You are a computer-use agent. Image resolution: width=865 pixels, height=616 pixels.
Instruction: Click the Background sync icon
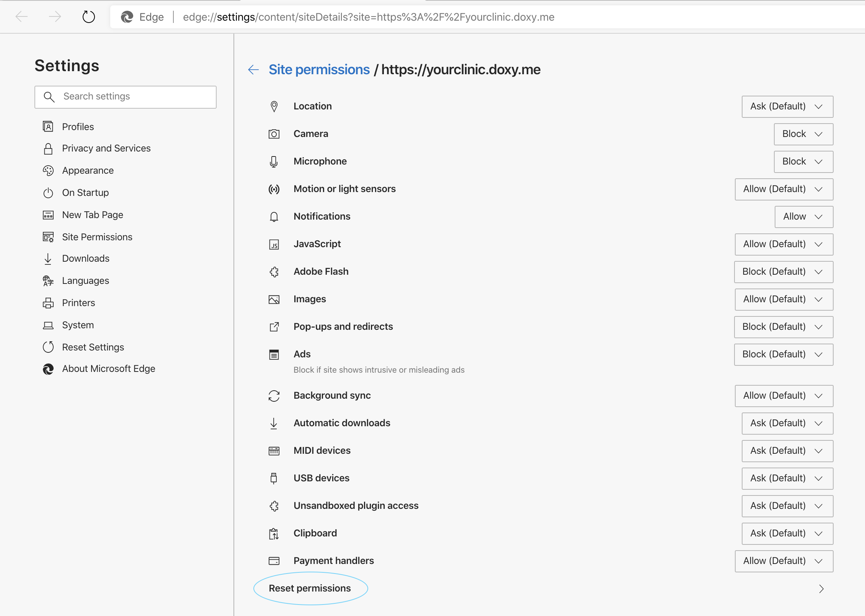(274, 396)
